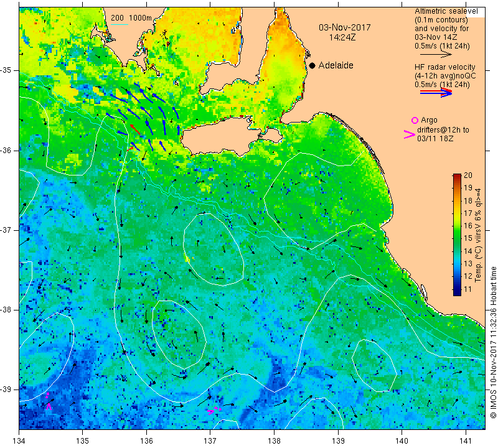
Task: Click the Adelaide city label
Action: (x=336, y=65)
